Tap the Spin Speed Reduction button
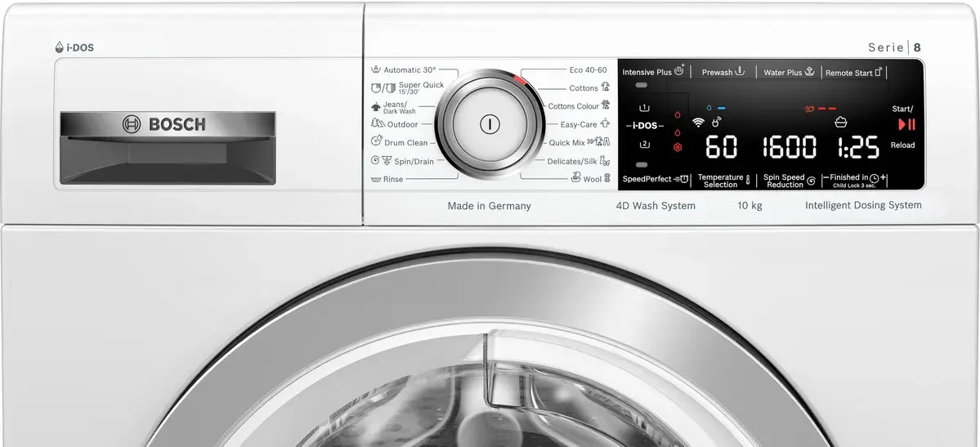The image size is (980, 447). coord(790,181)
